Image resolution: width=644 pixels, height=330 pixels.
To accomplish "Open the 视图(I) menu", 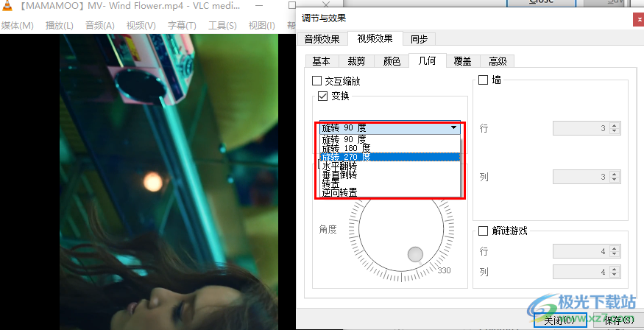I will point(261,26).
